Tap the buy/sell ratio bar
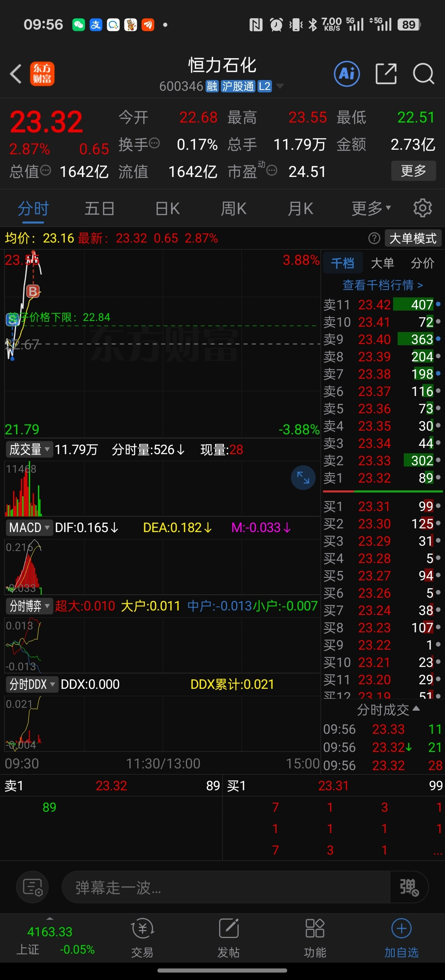The width and height of the screenshot is (445, 980). click(383, 492)
